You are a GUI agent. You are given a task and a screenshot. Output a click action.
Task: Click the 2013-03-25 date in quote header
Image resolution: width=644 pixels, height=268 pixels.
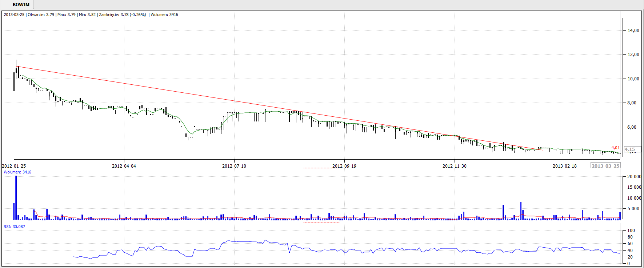point(14,15)
